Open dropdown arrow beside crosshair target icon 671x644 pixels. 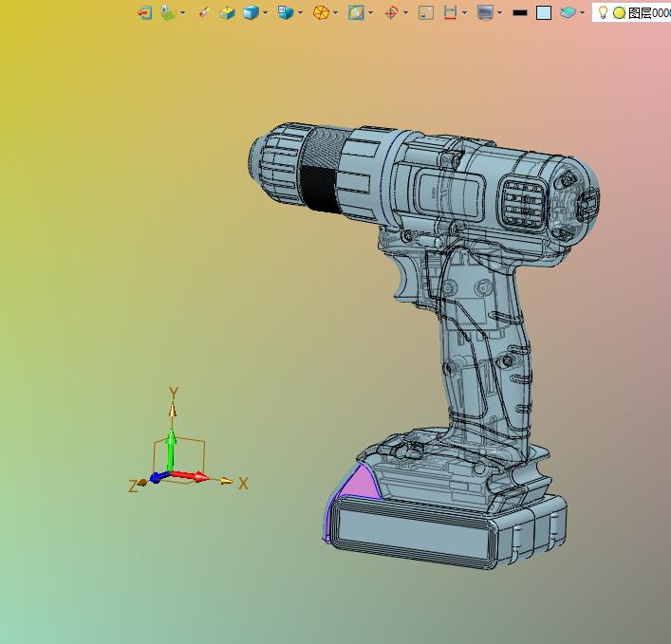pyautogui.click(x=405, y=13)
